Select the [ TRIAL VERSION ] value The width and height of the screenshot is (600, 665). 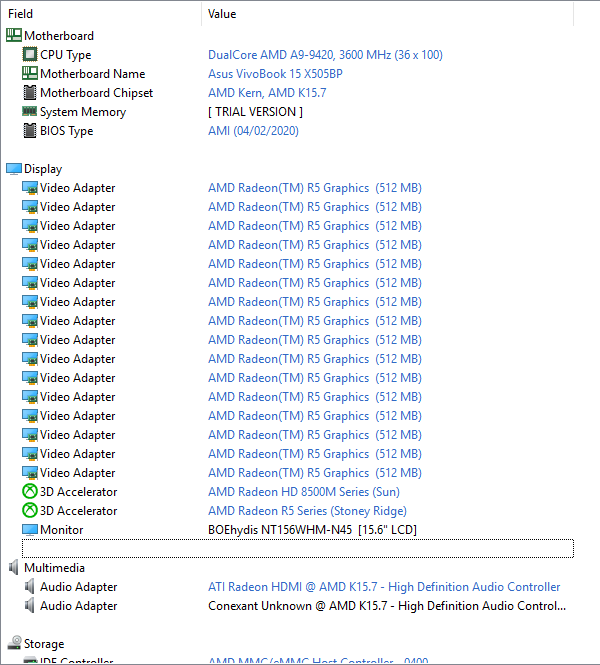tap(255, 112)
